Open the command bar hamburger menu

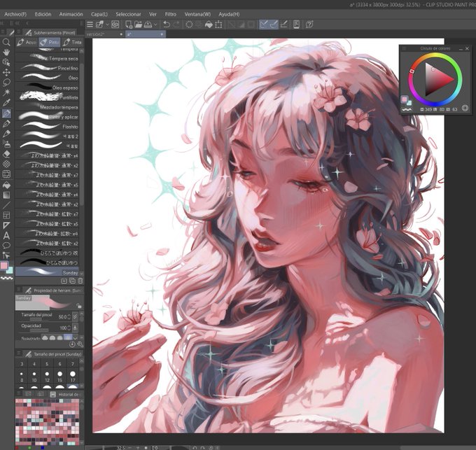coord(90,24)
